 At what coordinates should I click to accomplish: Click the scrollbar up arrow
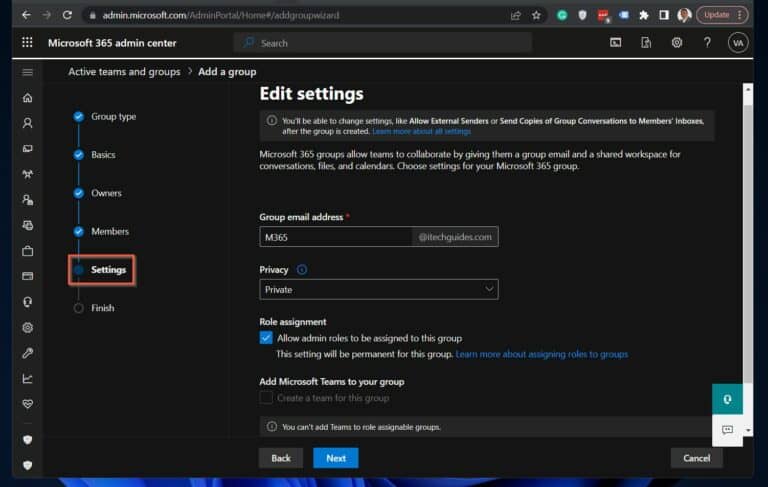(747, 89)
